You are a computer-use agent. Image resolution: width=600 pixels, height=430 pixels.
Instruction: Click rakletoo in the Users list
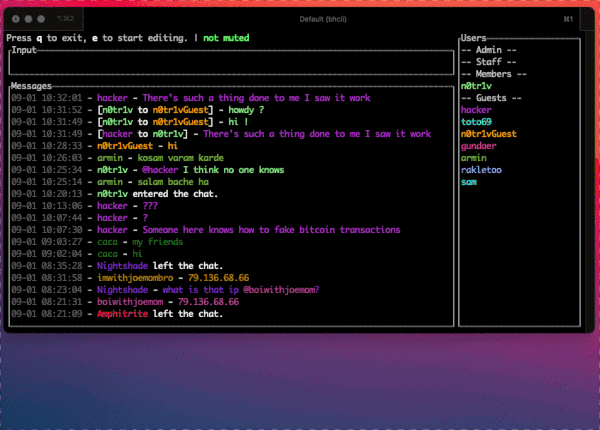[480, 170]
